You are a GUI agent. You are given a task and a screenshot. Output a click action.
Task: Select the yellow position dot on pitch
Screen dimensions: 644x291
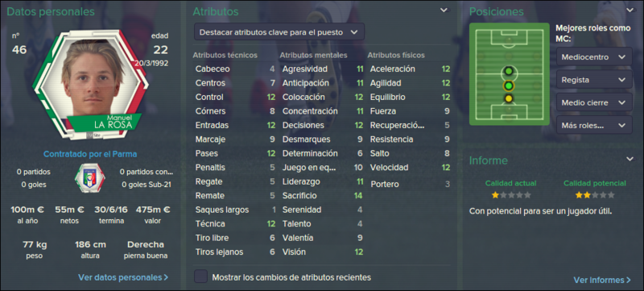click(509, 98)
